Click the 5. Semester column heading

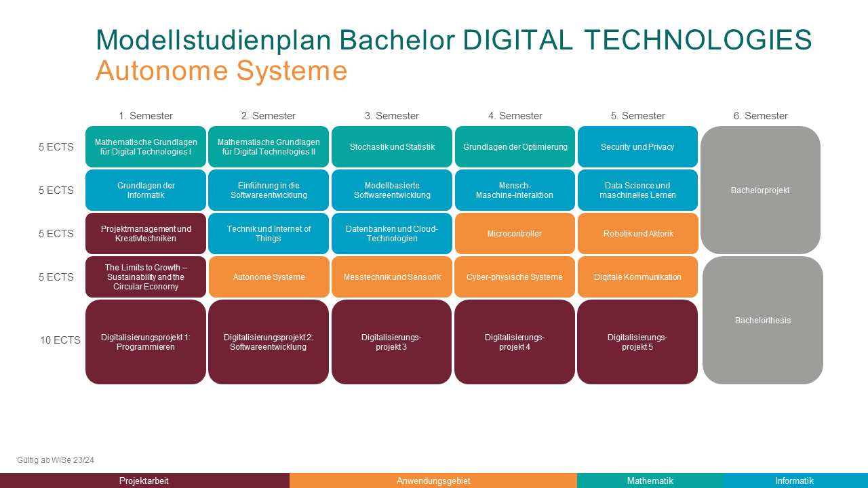pos(638,116)
